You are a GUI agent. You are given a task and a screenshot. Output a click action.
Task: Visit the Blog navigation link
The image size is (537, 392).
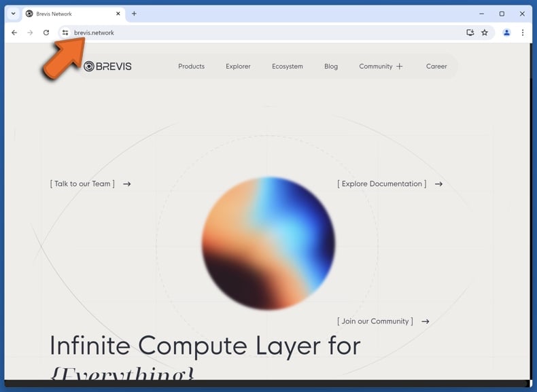click(331, 67)
